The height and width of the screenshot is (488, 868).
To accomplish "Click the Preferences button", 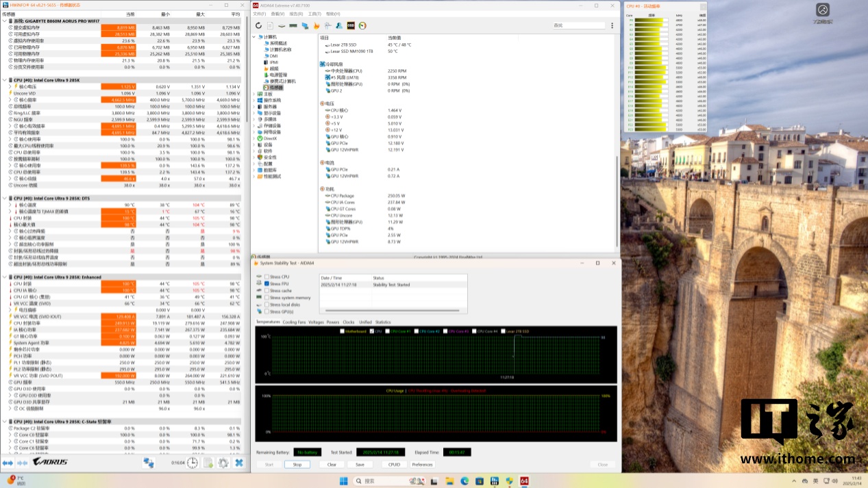I will coord(422,464).
